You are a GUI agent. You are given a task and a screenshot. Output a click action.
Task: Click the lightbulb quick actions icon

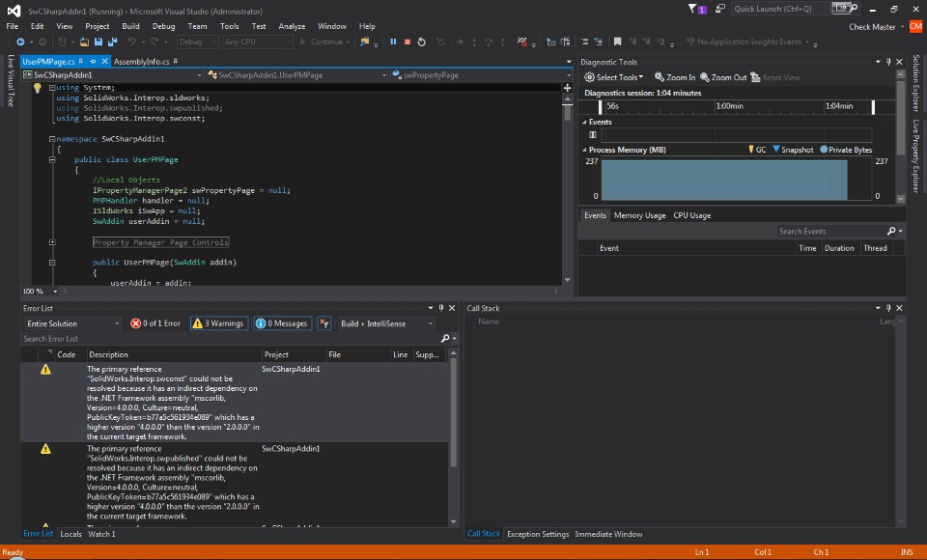pyautogui.click(x=37, y=88)
